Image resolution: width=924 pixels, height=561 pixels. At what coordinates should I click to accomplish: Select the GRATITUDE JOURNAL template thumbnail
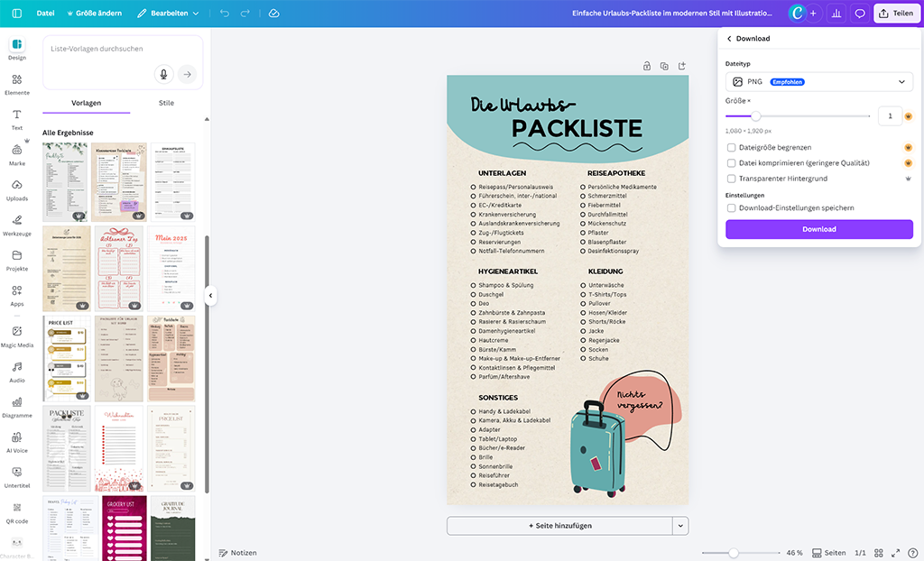tap(172, 529)
